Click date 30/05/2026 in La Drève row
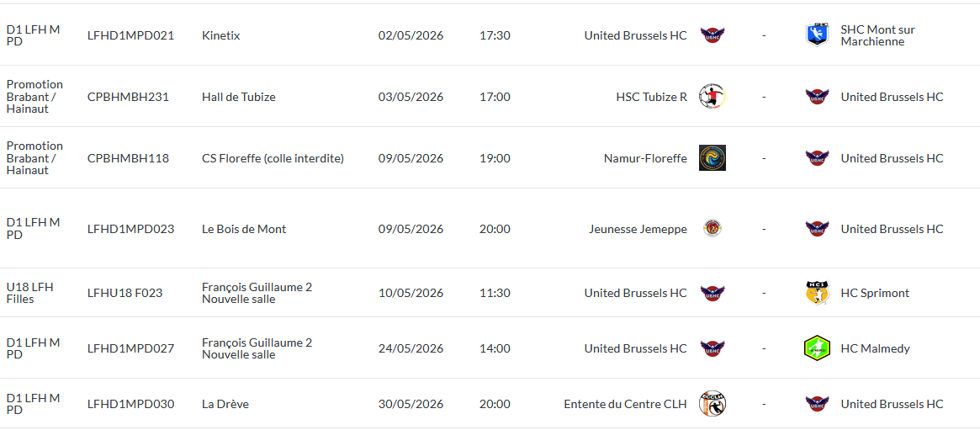The height and width of the screenshot is (430, 980). (411, 404)
